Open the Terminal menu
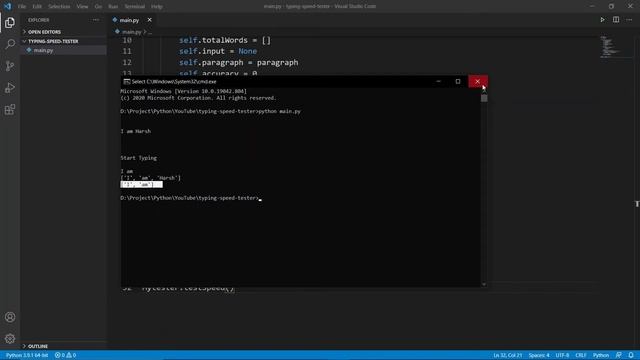 tap(135, 7)
